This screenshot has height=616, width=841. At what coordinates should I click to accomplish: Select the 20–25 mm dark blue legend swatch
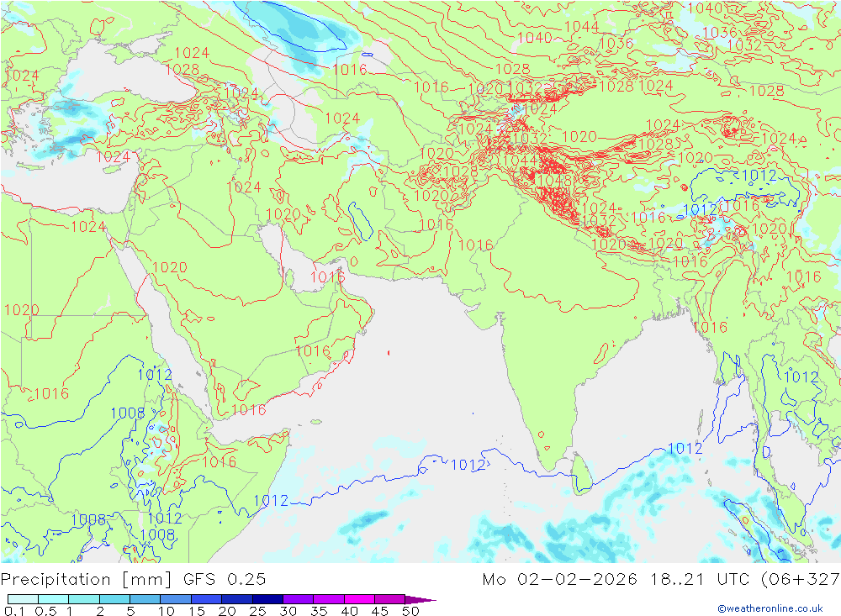[237, 599]
